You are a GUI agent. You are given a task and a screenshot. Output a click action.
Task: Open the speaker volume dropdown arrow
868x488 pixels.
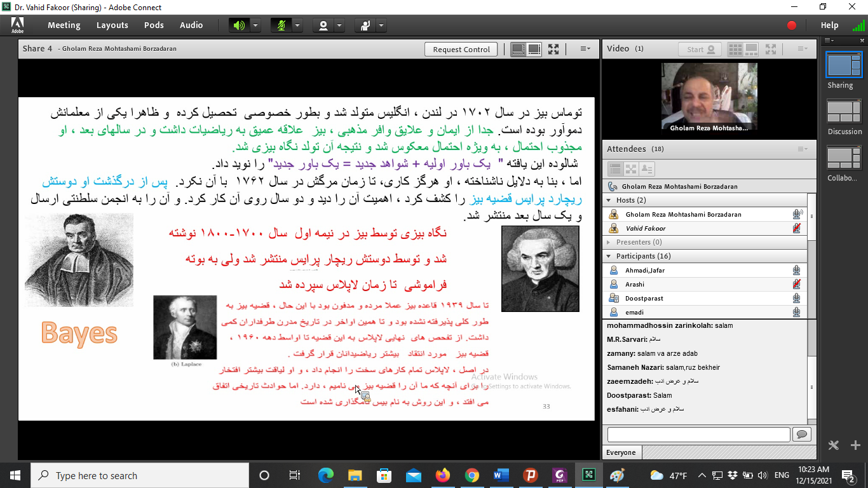(x=255, y=25)
